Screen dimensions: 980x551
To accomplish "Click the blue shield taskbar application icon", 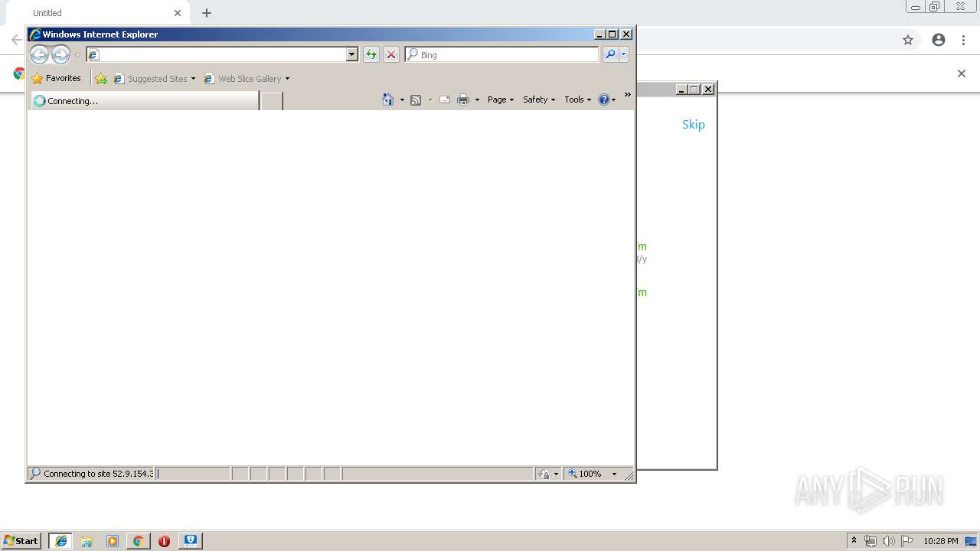I will pyautogui.click(x=191, y=540).
